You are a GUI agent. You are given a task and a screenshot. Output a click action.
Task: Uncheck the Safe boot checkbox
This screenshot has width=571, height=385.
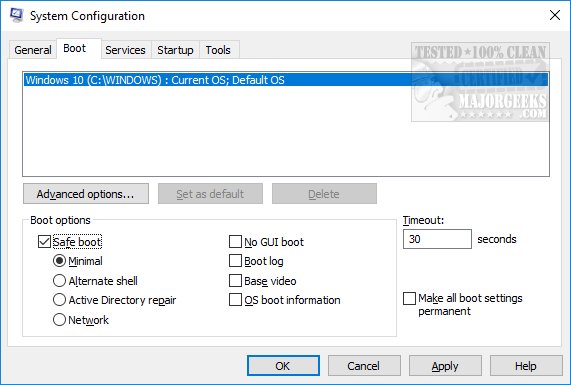(44, 242)
